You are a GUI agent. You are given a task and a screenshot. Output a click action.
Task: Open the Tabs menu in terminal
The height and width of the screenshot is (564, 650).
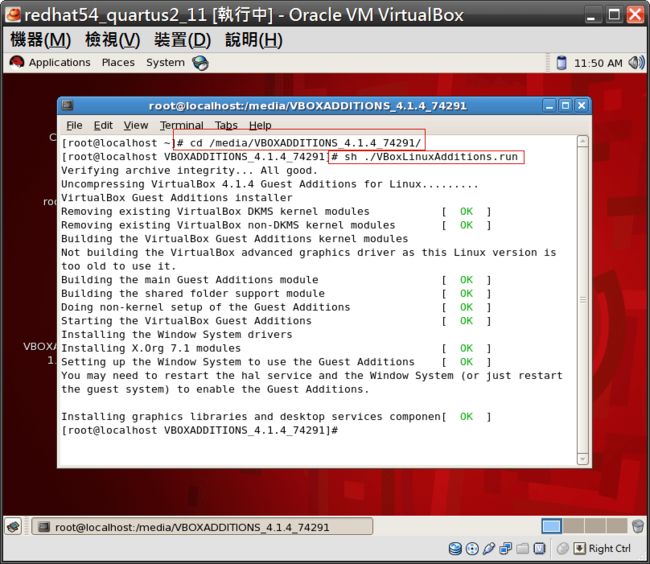(226, 125)
